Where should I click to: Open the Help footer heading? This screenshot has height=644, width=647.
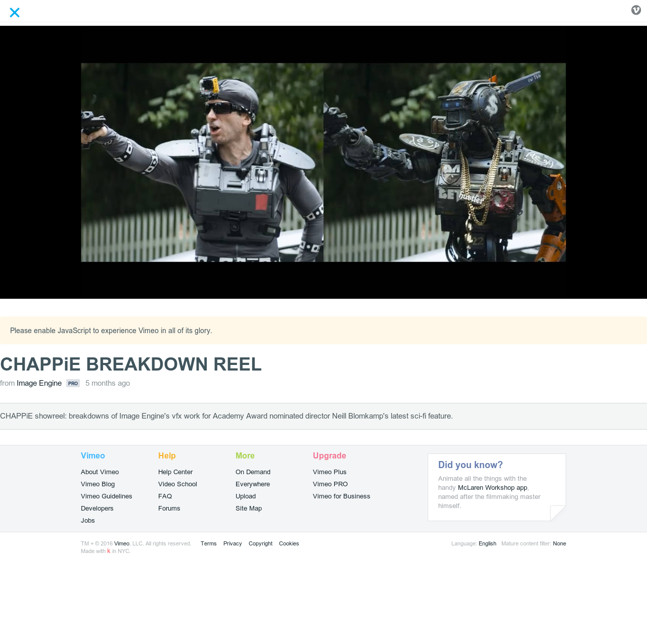(x=167, y=455)
